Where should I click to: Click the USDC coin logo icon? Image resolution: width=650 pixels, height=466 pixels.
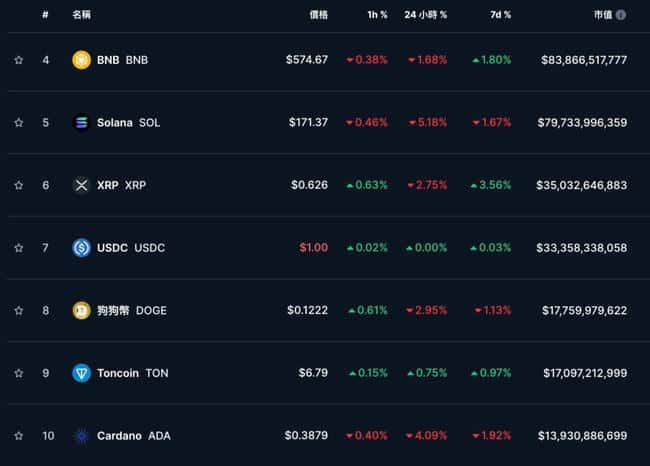click(x=81, y=248)
